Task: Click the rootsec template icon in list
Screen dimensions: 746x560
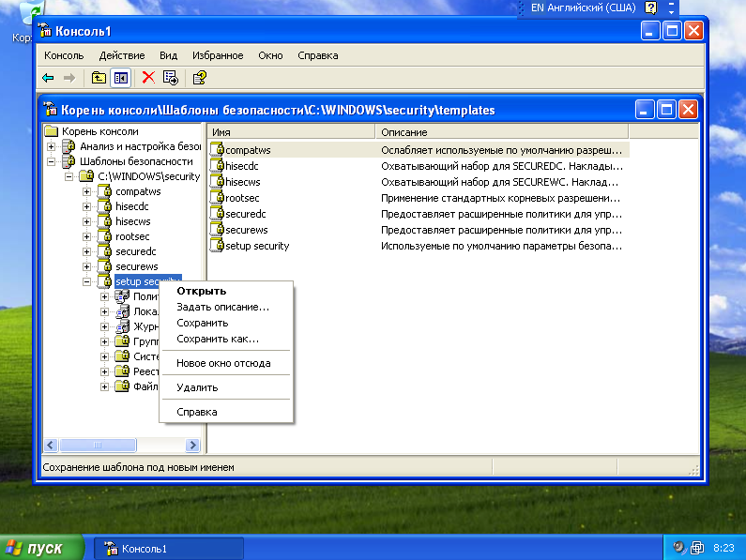Action: click(217, 197)
